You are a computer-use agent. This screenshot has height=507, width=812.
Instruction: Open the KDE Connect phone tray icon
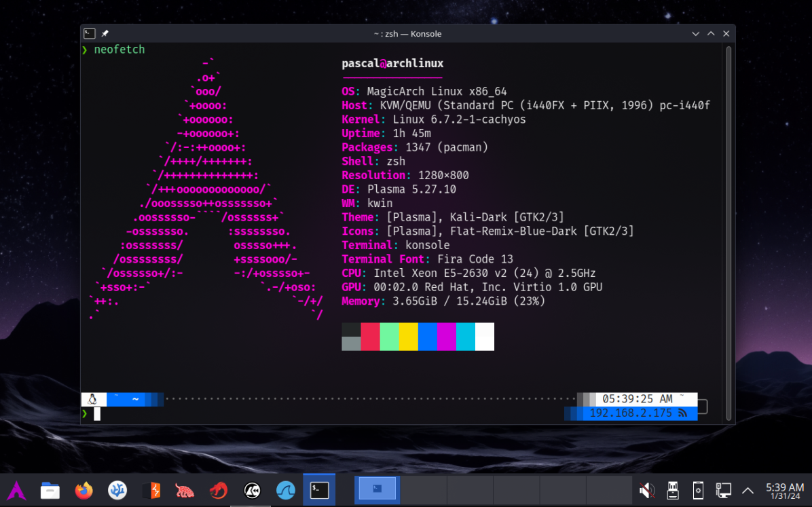tap(698, 490)
